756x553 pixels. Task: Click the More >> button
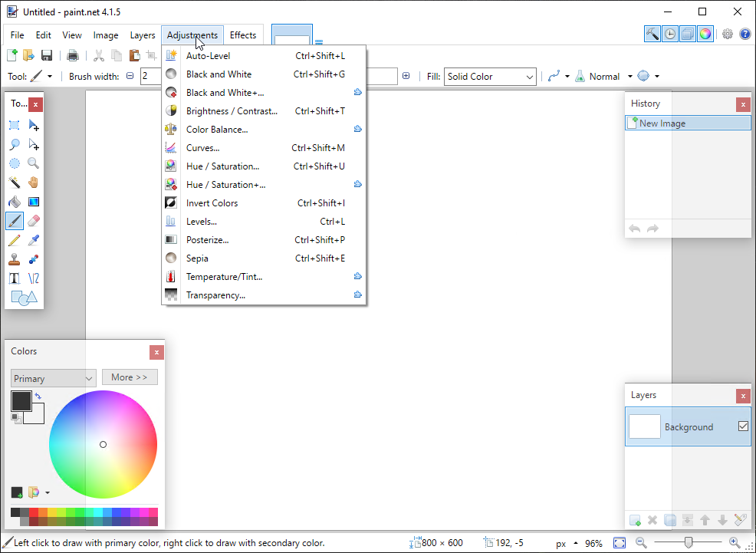pos(130,377)
